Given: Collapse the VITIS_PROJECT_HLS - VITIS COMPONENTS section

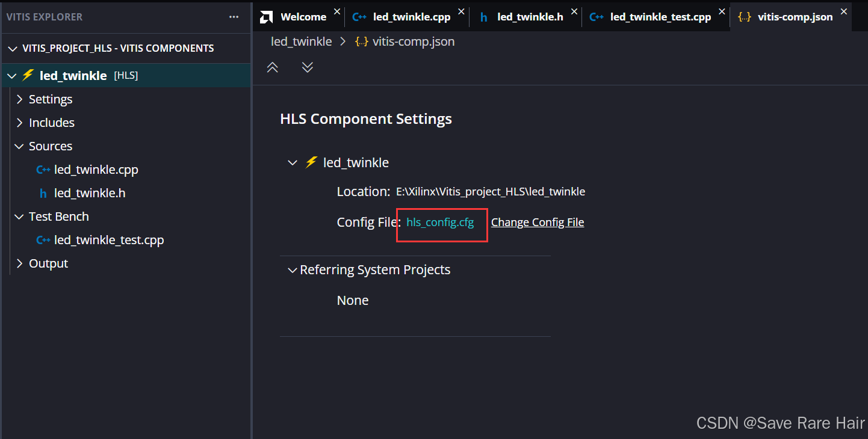Looking at the screenshot, I should click(x=13, y=48).
